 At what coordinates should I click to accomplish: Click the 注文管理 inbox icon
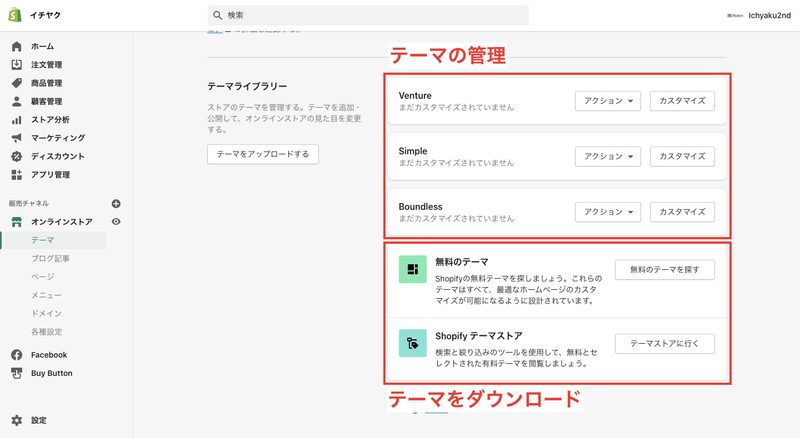(17, 65)
